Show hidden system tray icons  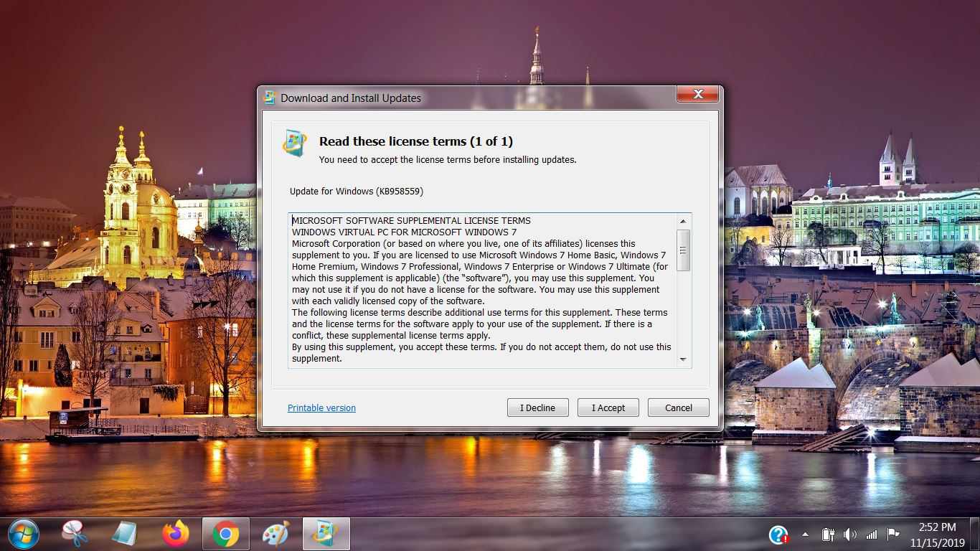pyautogui.click(x=805, y=534)
